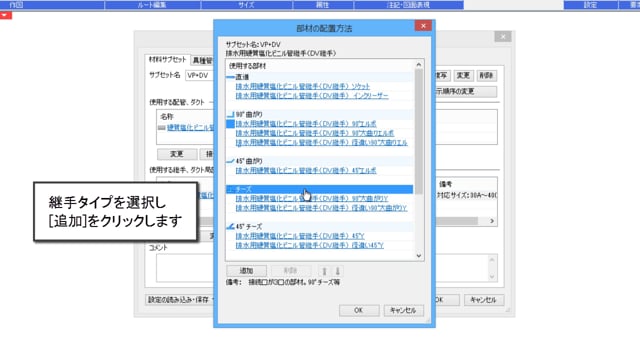Screen dimensions: 640x360
Task: Click the サブセット名 field showing VP+DV
Action: click(x=200, y=76)
